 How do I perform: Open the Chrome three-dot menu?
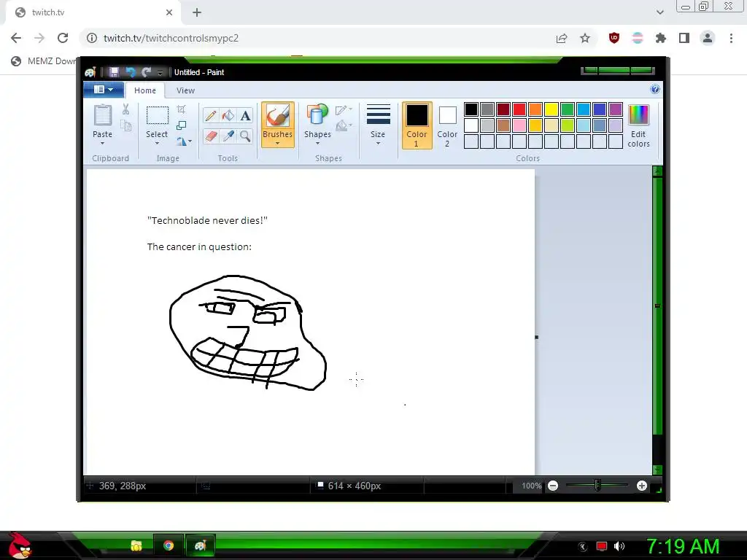click(731, 38)
